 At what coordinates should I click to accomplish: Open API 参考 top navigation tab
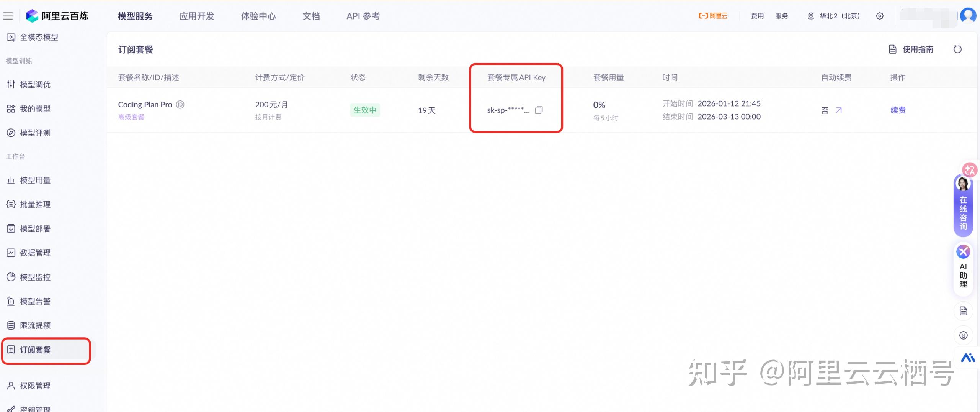[x=363, y=16]
